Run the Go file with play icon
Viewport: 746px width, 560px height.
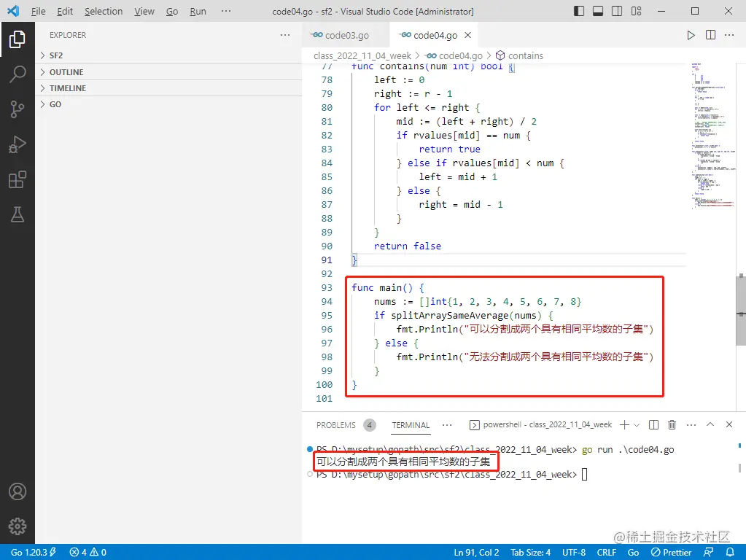pos(691,35)
